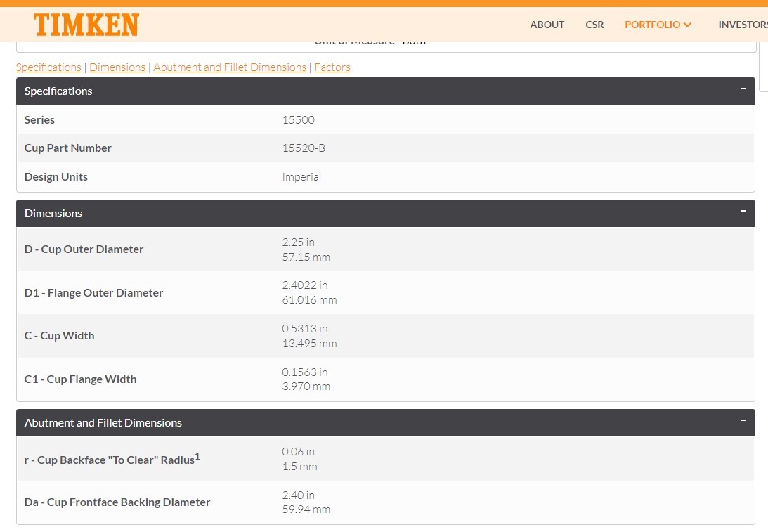The image size is (768, 532).
Task: Follow the Abutment and Fillet Dimensions link
Action: point(230,67)
